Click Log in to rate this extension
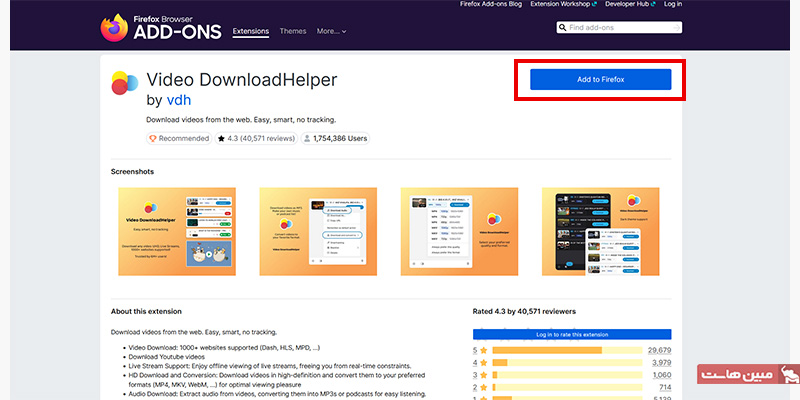This screenshot has height=400, width=800. (572, 335)
